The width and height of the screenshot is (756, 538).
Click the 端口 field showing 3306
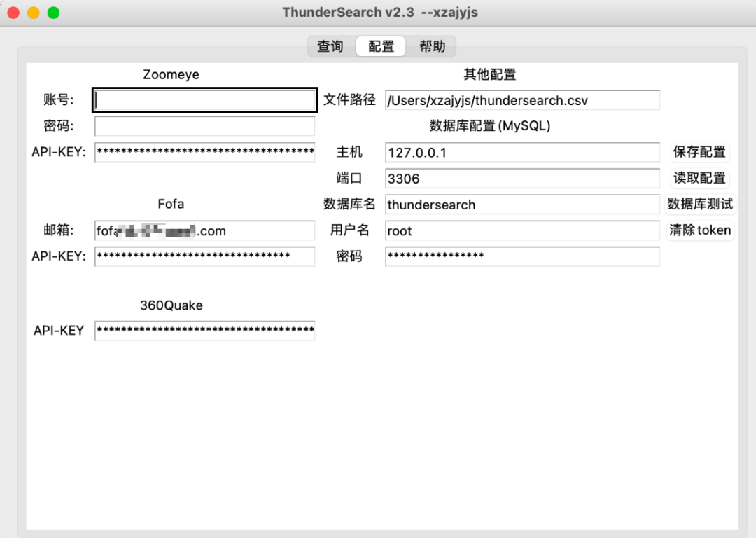[x=522, y=178]
